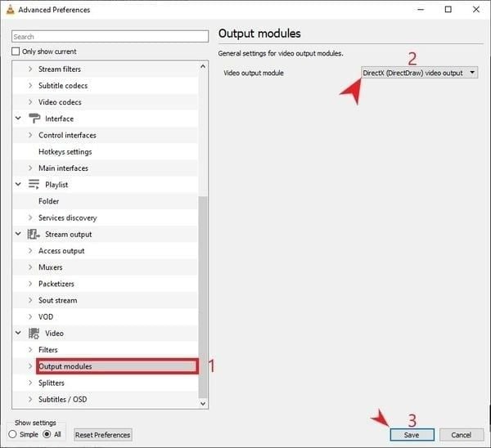Screen dimensions: 491x448
Task: Select Hotkeys settings in the tree
Action: click(x=65, y=152)
